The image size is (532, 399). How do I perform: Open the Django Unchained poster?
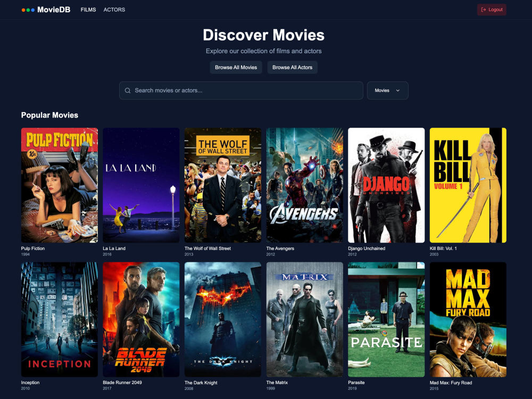click(386, 185)
